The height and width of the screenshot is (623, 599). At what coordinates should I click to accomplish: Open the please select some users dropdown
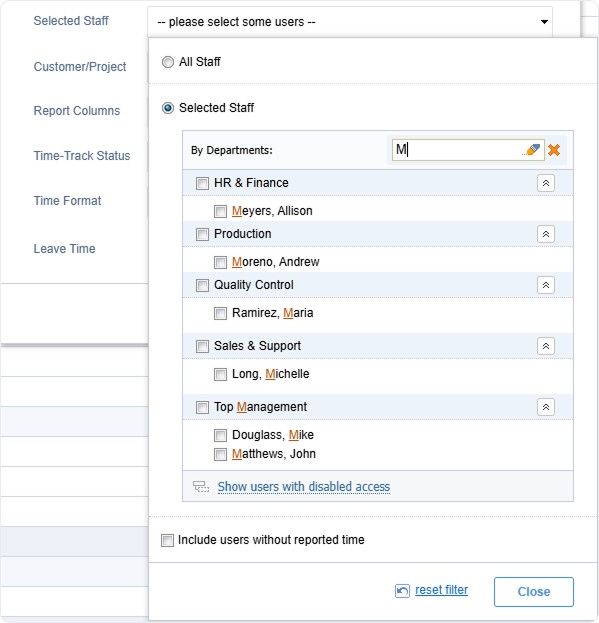click(x=350, y=22)
